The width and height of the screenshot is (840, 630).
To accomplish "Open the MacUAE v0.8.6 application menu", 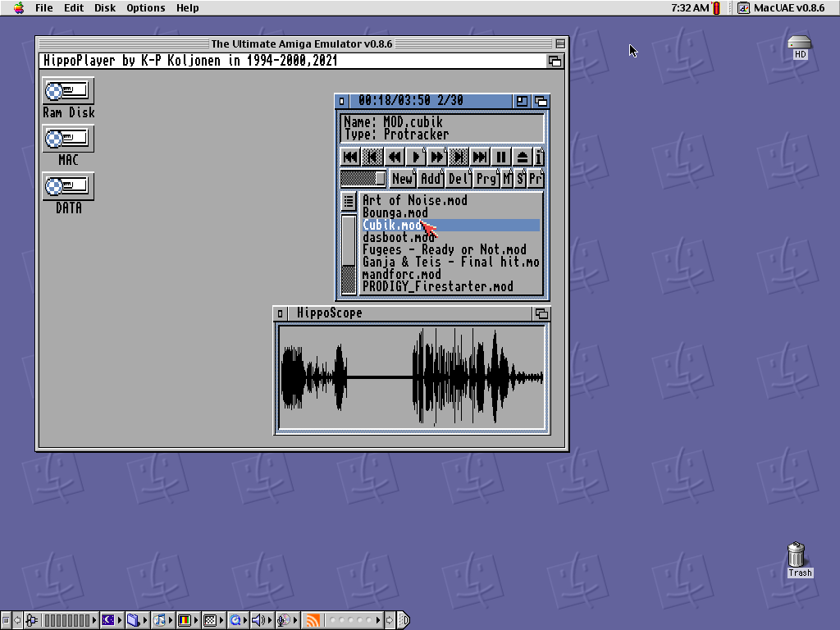I will (x=782, y=7).
